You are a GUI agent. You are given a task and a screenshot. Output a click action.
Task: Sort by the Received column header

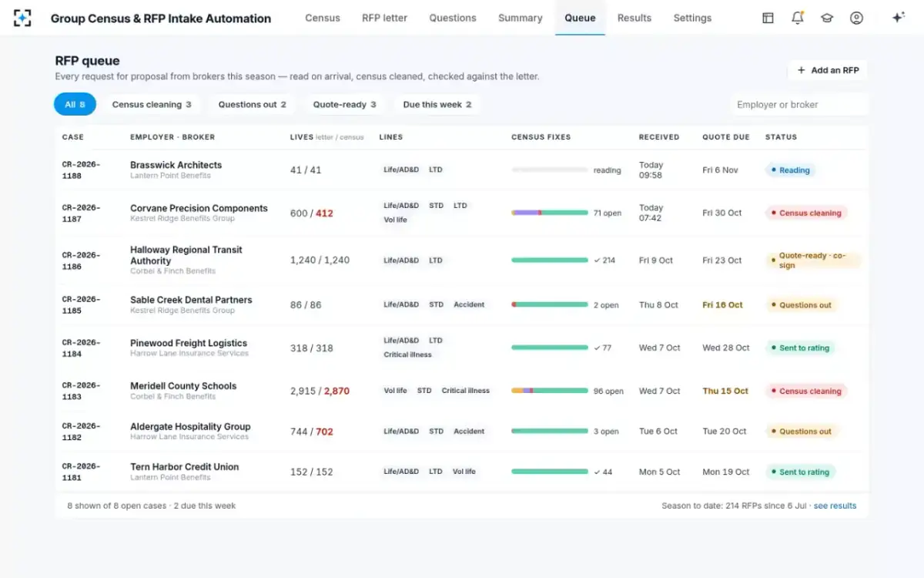point(659,137)
